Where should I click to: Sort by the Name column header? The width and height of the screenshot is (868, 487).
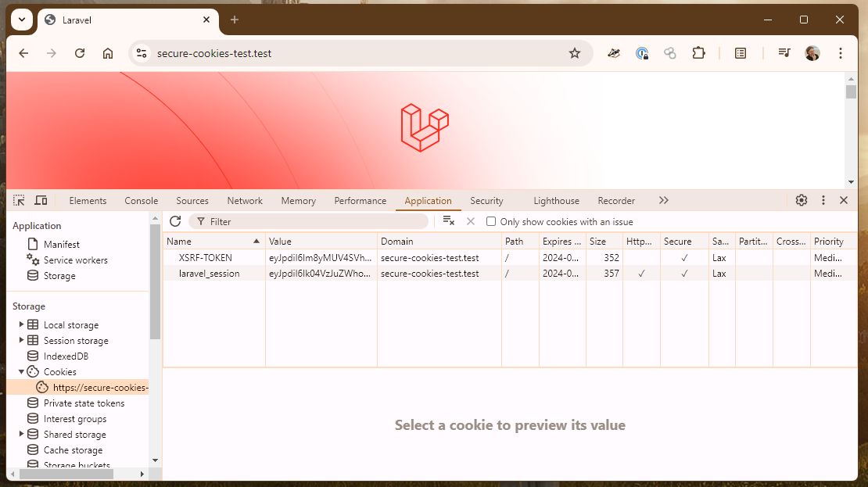point(213,242)
